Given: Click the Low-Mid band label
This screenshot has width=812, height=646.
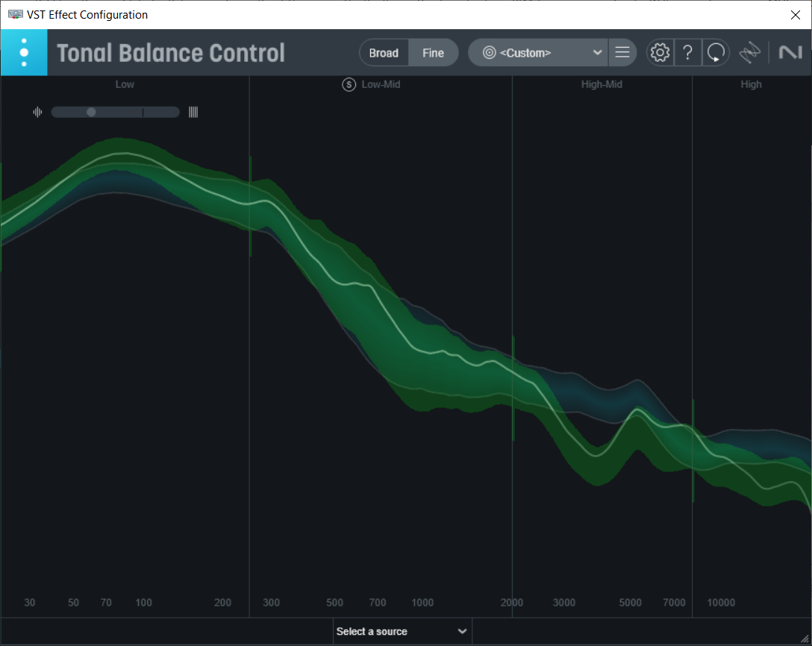Looking at the screenshot, I should point(381,84).
